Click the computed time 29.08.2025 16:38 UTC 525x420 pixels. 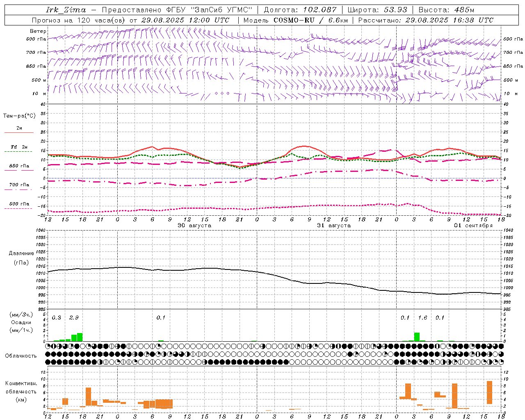pos(450,20)
